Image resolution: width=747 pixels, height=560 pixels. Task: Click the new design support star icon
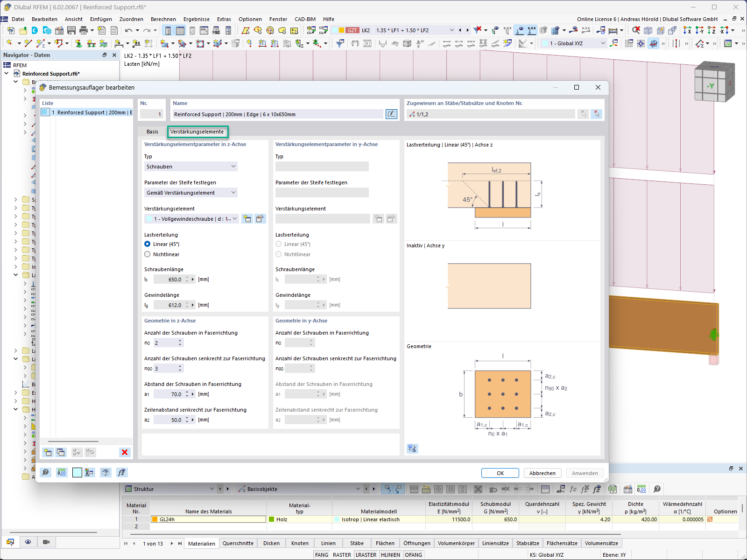[x=47, y=452]
